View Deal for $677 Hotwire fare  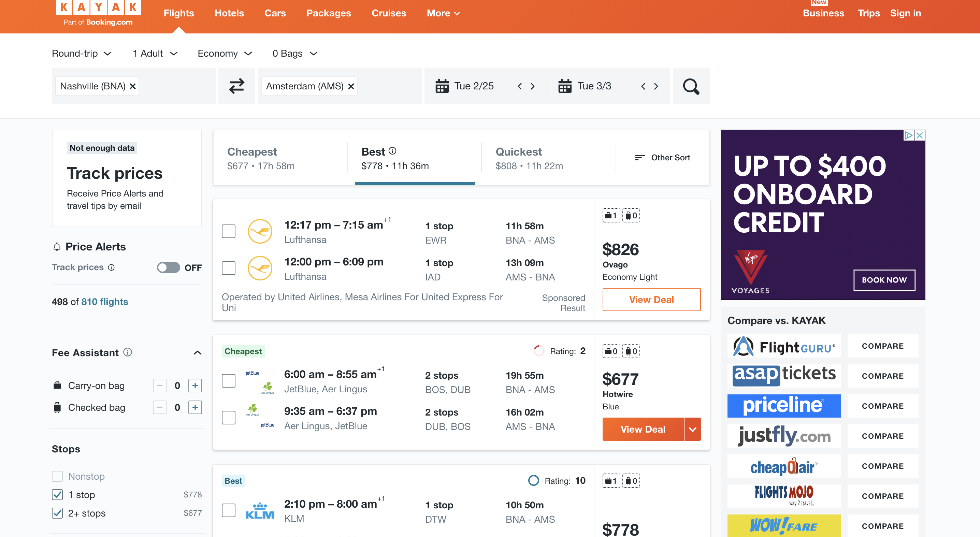[643, 430]
